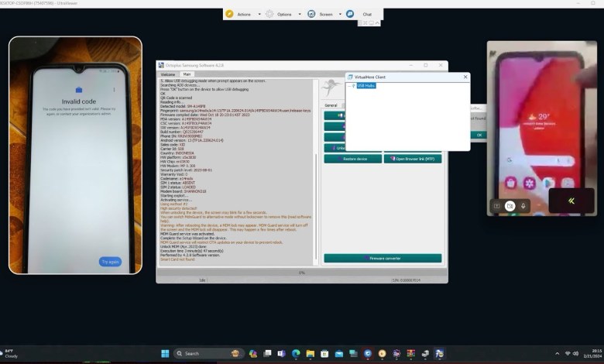Select USB Hubs in VirtualHere Client tree
The height and width of the screenshot is (364, 604).
pyautogui.click(x=365, y=85)
